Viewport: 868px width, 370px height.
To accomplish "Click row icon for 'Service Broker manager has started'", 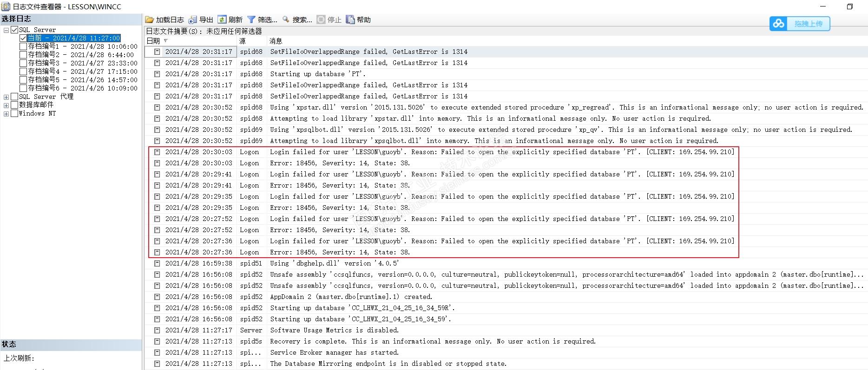I will (157, 352).
